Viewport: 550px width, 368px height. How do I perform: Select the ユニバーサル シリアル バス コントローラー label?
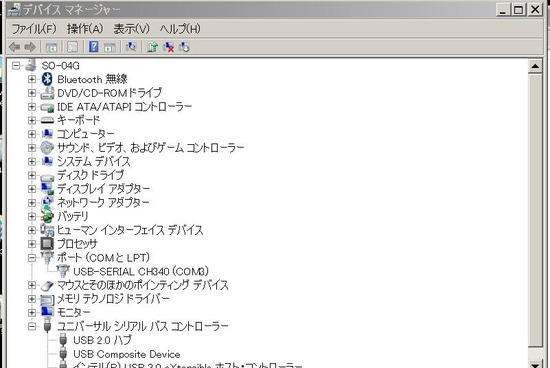(143, 326)
